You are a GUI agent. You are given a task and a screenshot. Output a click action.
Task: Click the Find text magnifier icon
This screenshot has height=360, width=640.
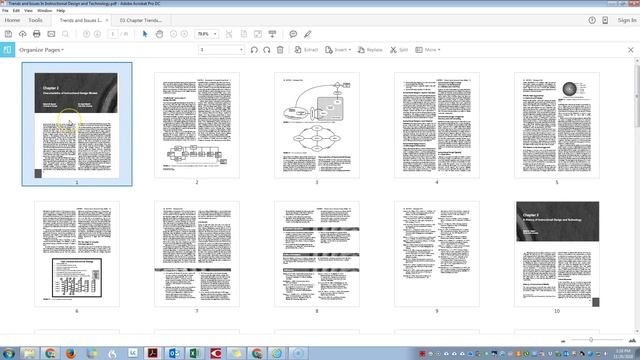tap(65, 34)
